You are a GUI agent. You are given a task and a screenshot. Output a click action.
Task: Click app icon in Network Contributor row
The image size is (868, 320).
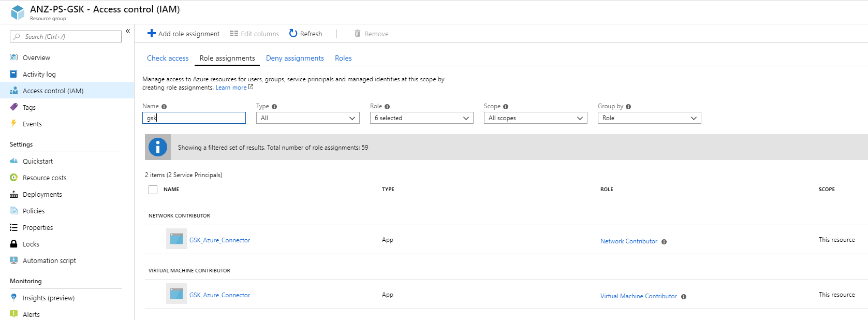(x=176, y=239)
